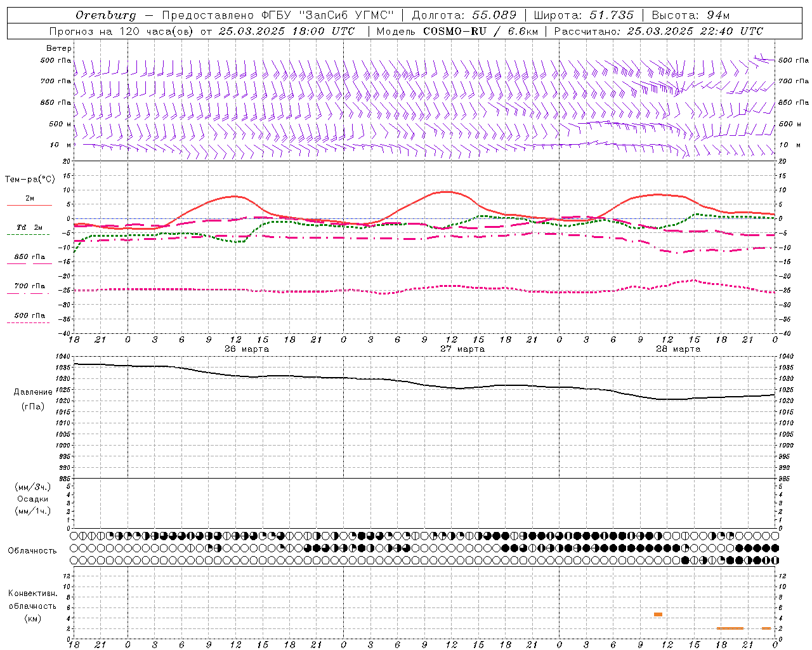The width and height of the screenshot is (812, 650).
Task: Click the 850 гПа temperature legend entry
Action: pyautogui.click(x=30, y=257)
